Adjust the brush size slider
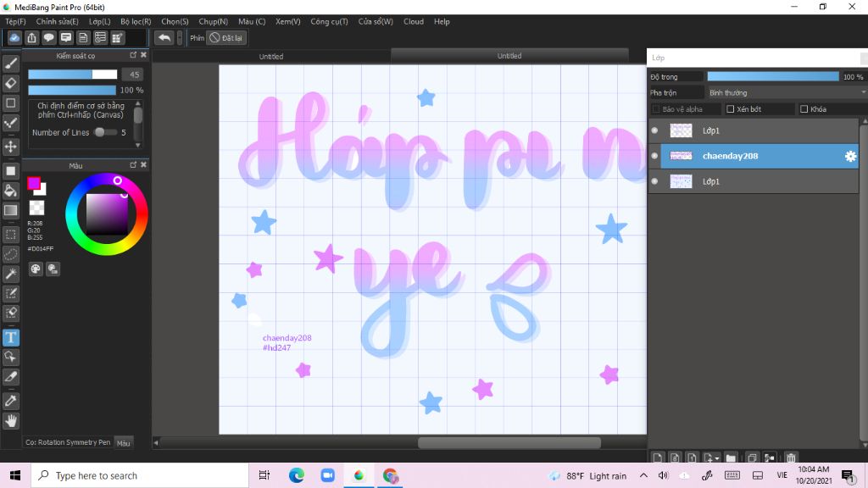 pyautogui.click(x=73, y=75)
